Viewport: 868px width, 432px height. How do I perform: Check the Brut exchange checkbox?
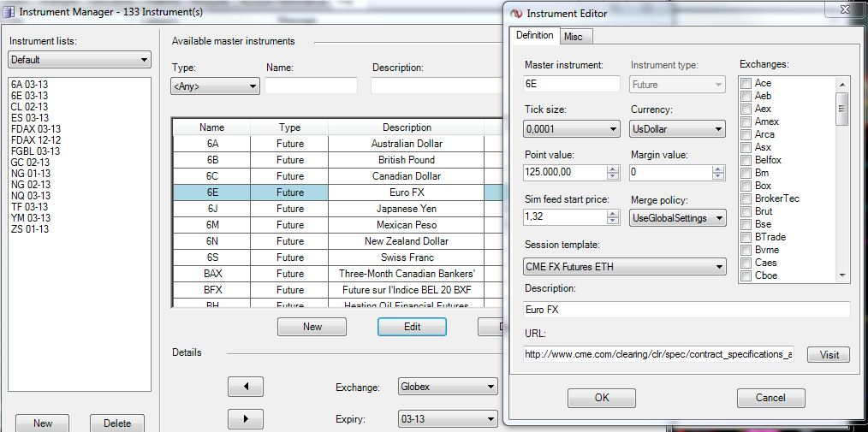point(746,212)
